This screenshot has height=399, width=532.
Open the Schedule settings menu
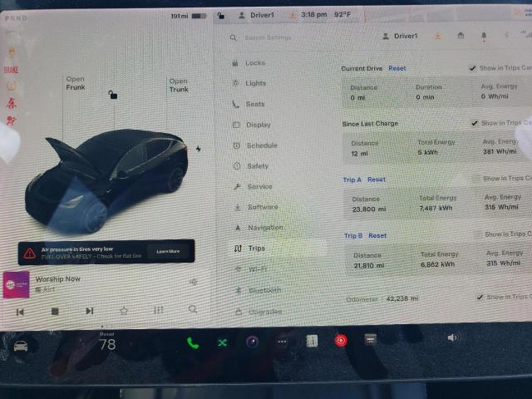point(255,145)
